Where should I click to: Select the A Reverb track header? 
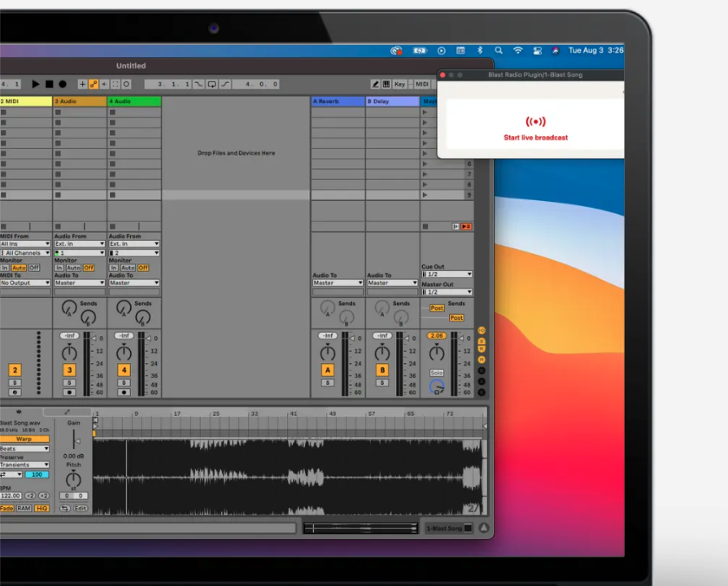pyautogui.click(x=338, y=102)
